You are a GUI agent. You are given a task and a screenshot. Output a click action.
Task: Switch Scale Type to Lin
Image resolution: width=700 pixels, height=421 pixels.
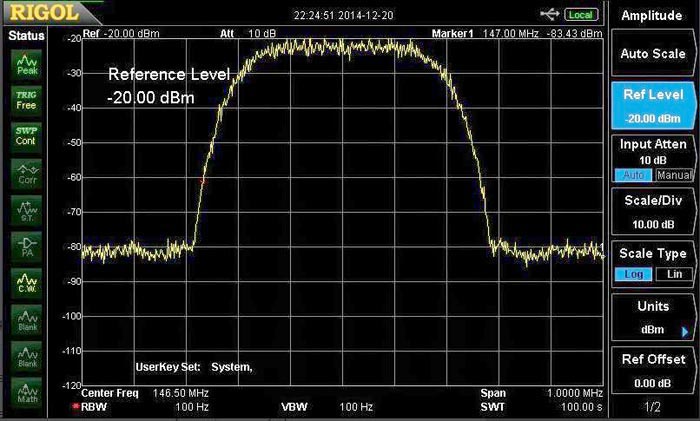[x=672, y=274]
